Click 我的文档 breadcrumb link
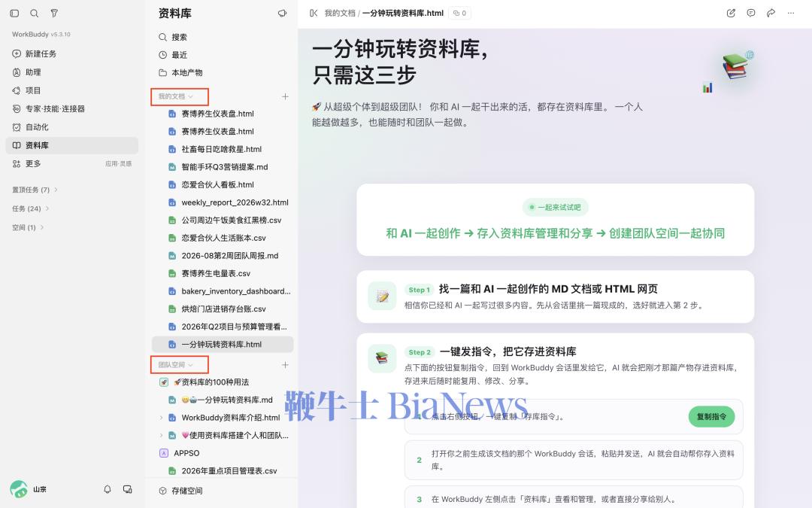 (340, 14)
